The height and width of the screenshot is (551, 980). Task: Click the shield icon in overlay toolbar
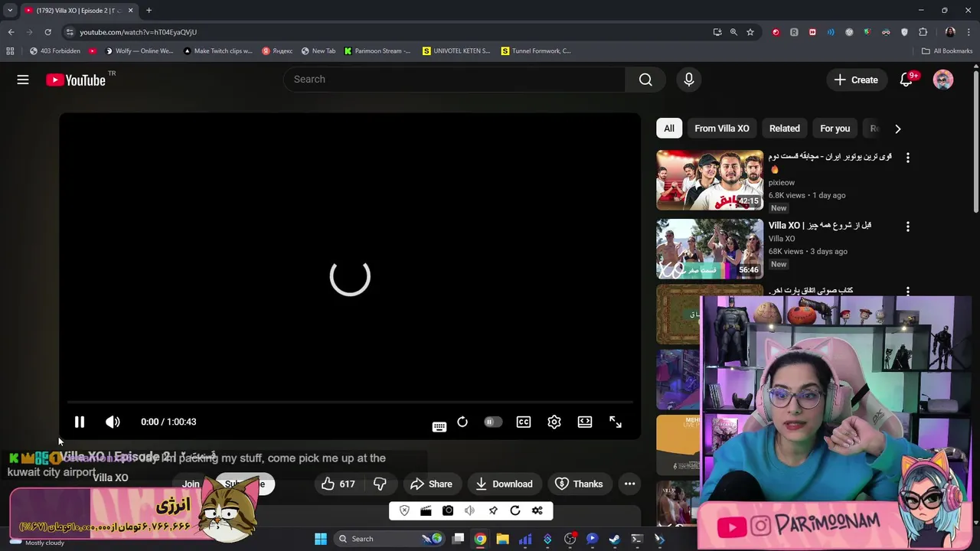[404, 510]
